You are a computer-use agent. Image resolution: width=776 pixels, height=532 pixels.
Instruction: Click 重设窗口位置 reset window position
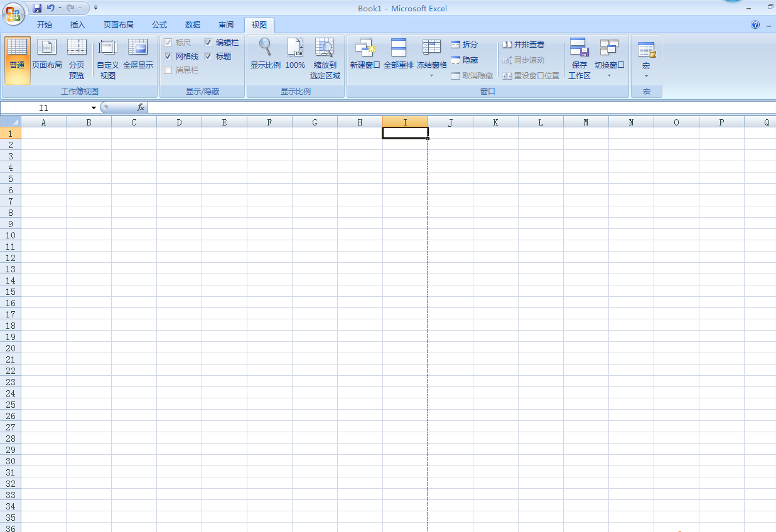(531, 76)
